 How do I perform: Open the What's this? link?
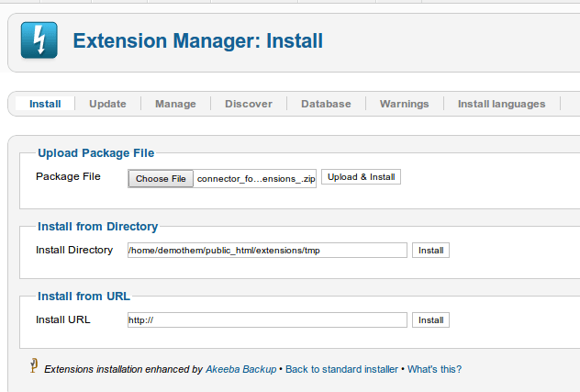click(434, 369)
